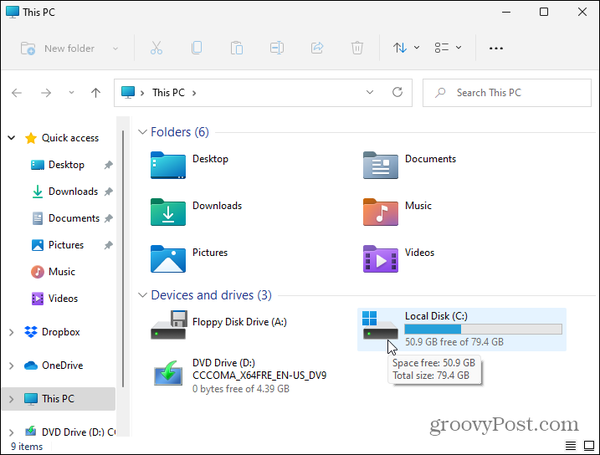This screenshot has height=455, width=600.
Task: Select DVD Drive (D:) in the sidebar
Action: pos(78,432)
